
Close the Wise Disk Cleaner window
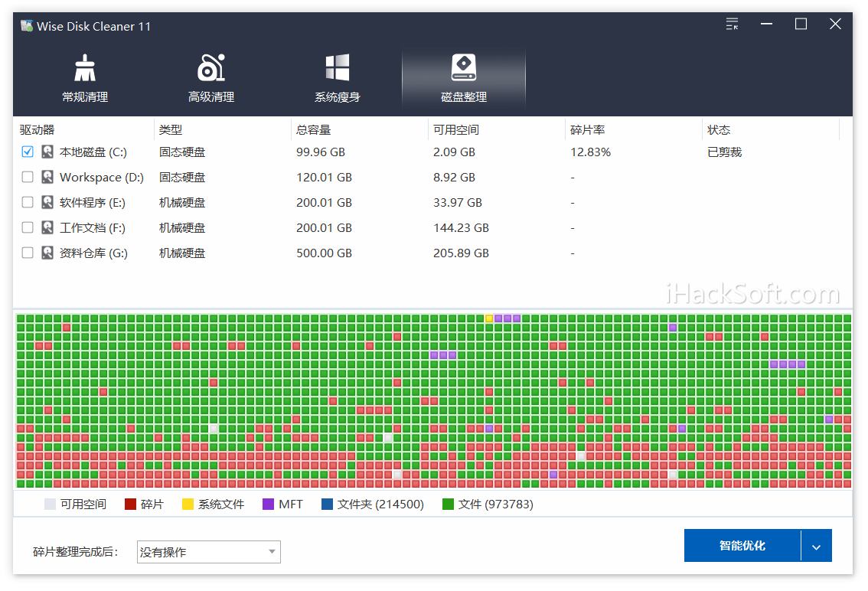coord(835,24)
